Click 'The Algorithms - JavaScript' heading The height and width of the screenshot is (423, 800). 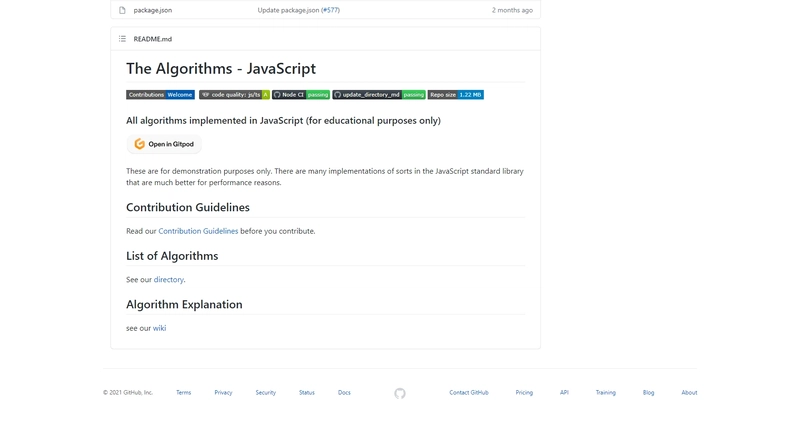pos(221,68)
